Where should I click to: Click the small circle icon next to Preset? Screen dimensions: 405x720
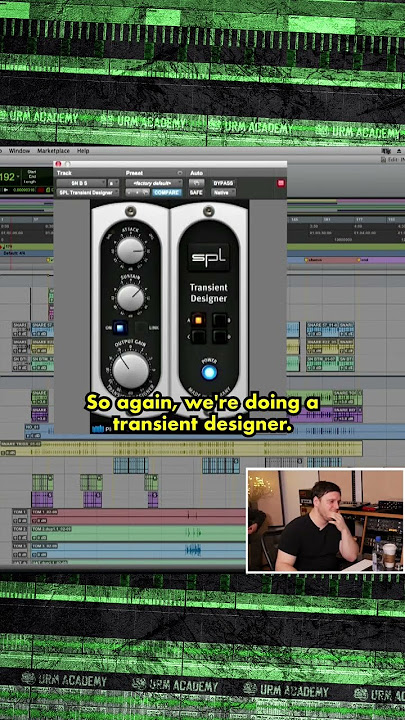click(180, 173)
